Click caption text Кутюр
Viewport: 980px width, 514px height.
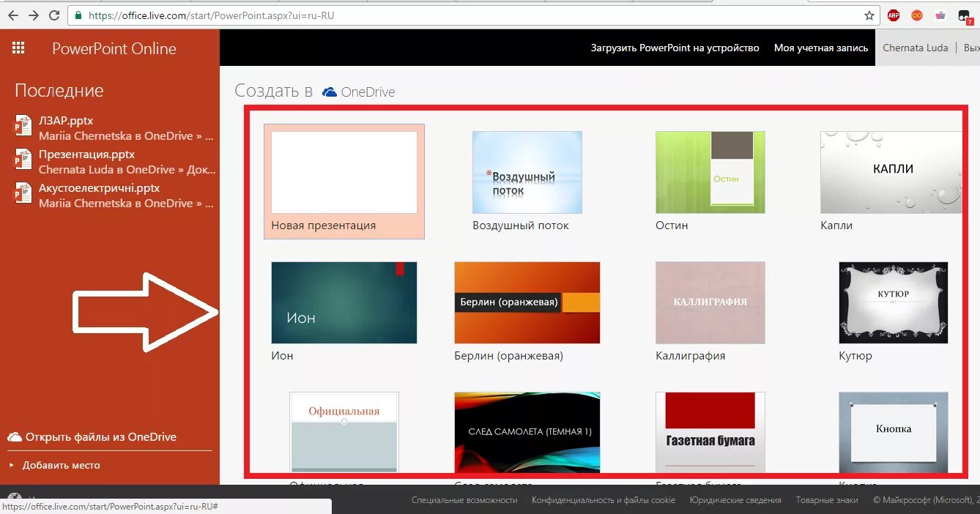pyautogui.click(x=855, y=356)
